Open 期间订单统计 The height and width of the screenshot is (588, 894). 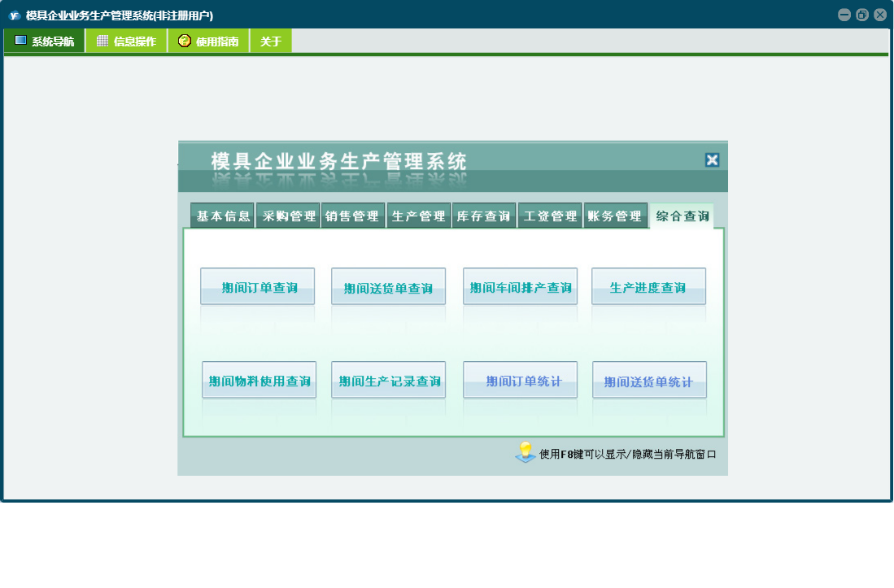pyautogui.click(x=520, y=380)
